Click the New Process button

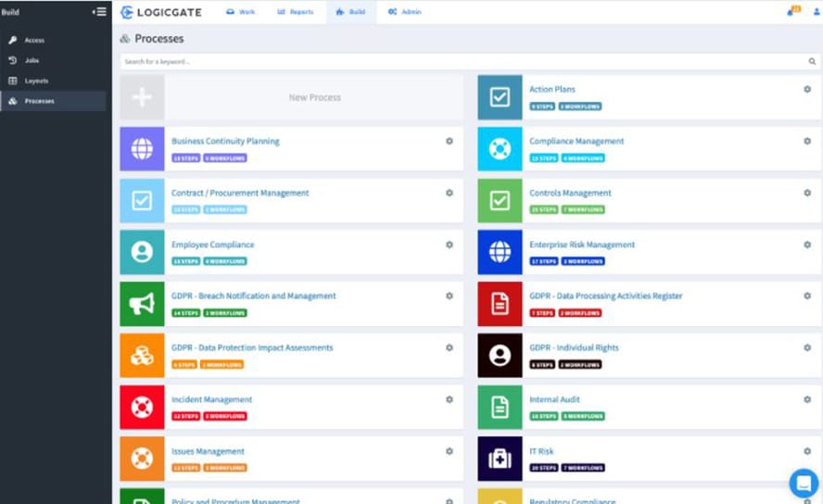pyautogui.click(x=314, y=97)
